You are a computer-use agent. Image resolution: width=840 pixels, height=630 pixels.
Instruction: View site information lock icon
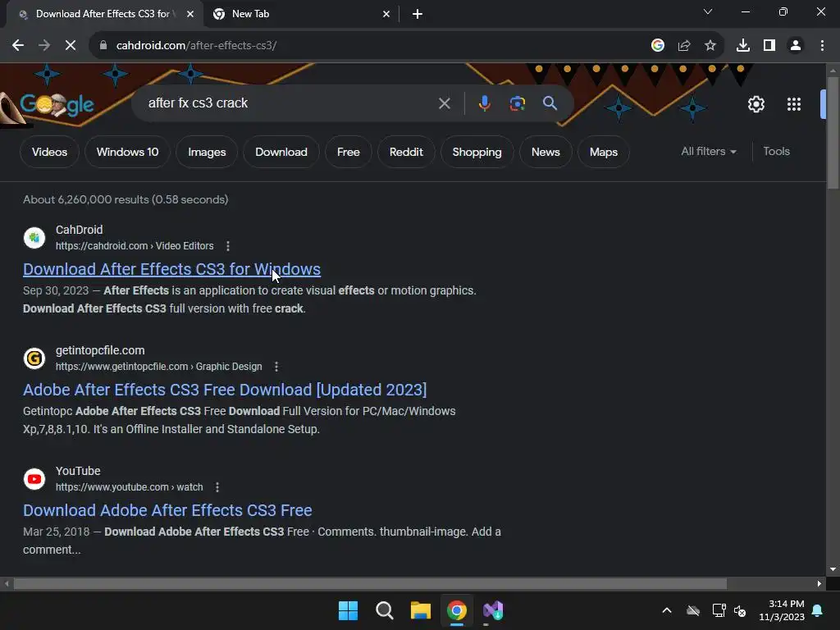click(103, 46)
